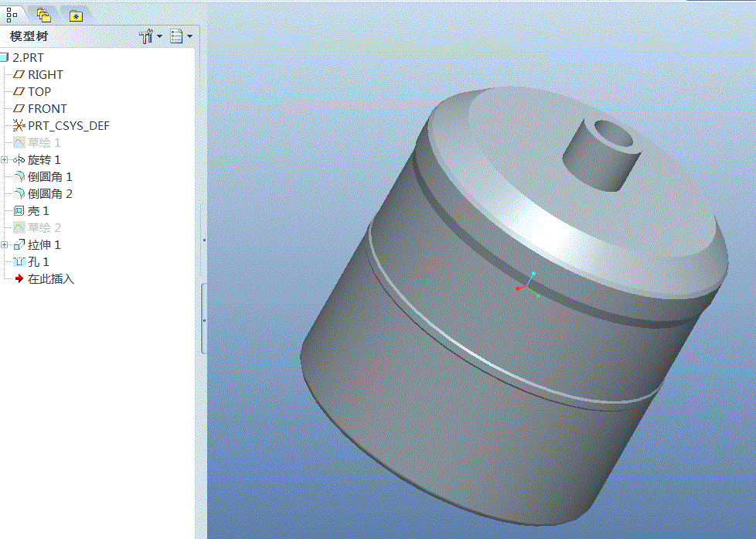Viewport: 756px width, 539px height.
Task: Select the 壳 1 shell feature
Action: [x=38, y=211]
